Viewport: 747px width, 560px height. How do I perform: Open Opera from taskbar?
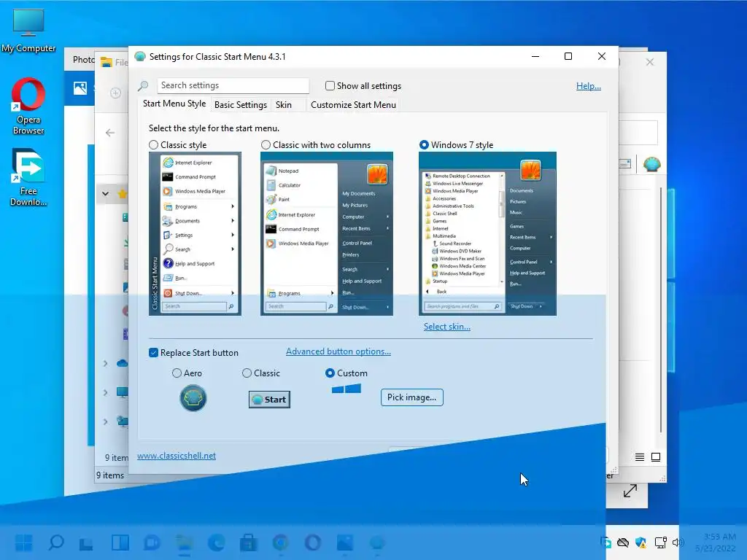pyautogui.click(x=312, y=542)
